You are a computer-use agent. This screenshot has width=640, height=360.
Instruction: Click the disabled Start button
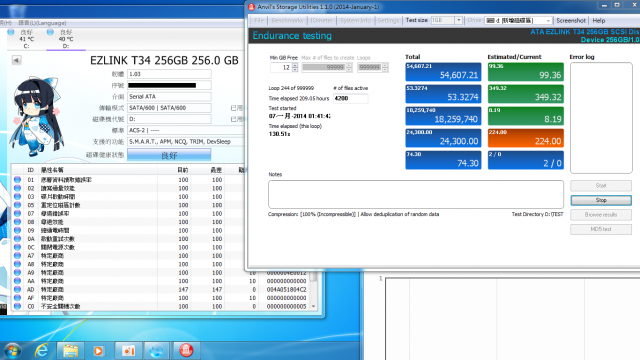[x=601, y=186]
